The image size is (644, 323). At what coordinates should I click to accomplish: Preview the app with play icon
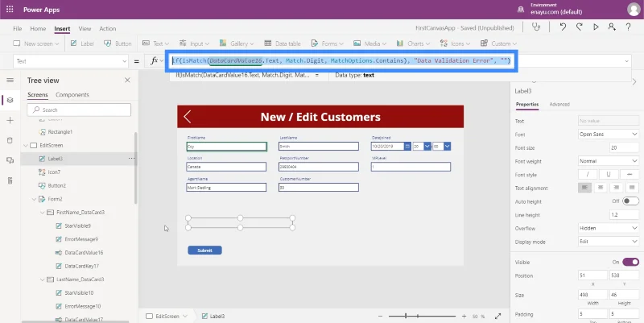[596, 27]
